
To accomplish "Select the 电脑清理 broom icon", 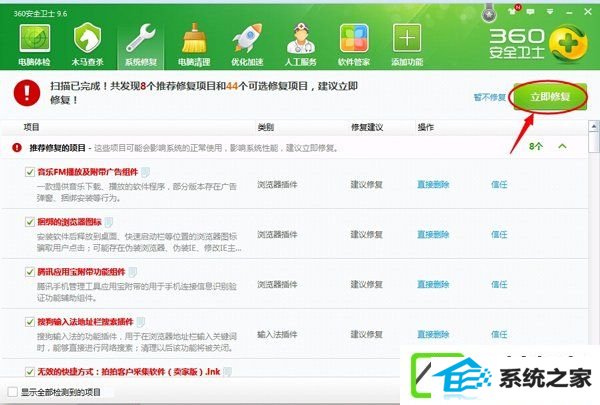I will (195, 40).
